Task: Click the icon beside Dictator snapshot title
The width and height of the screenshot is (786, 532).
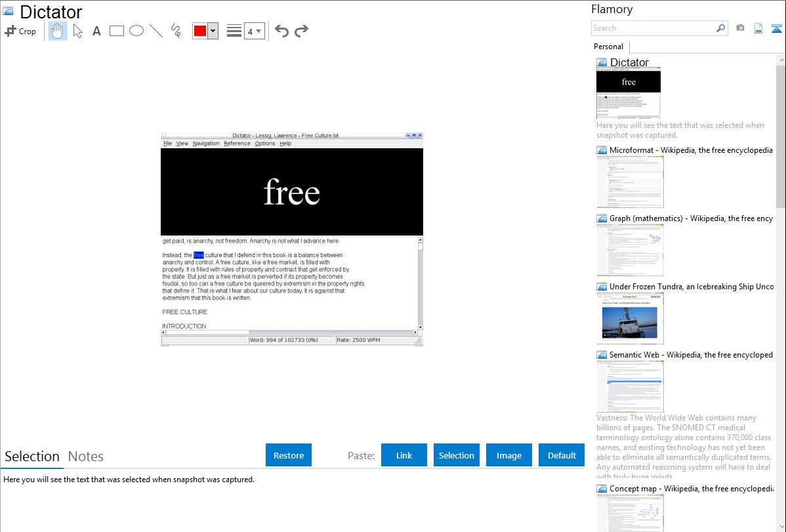Action: (x=602, y=63)
